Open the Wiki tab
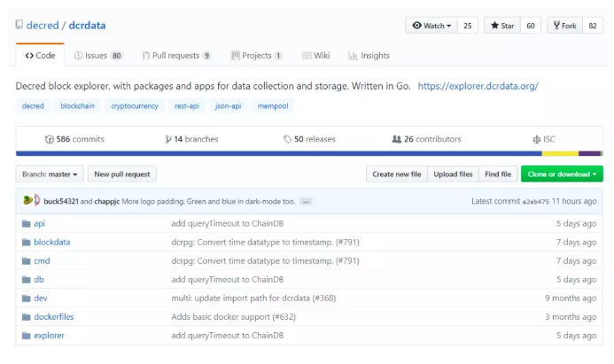 316,56
